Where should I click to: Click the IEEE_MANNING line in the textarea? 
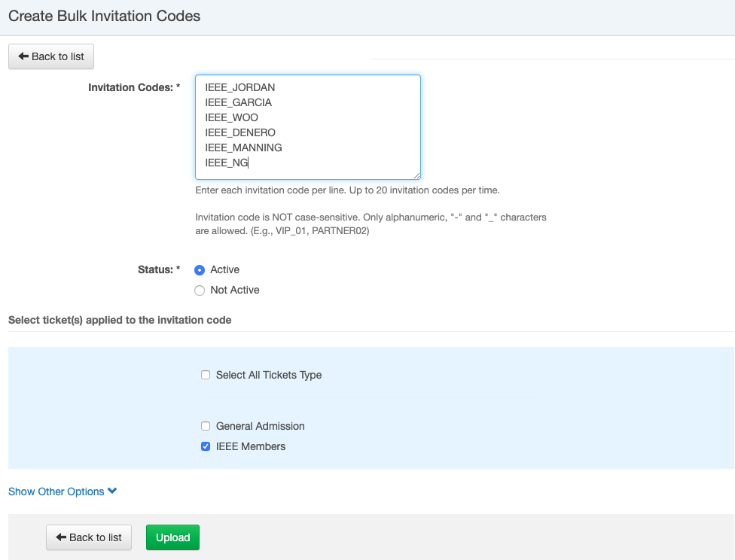243,148
